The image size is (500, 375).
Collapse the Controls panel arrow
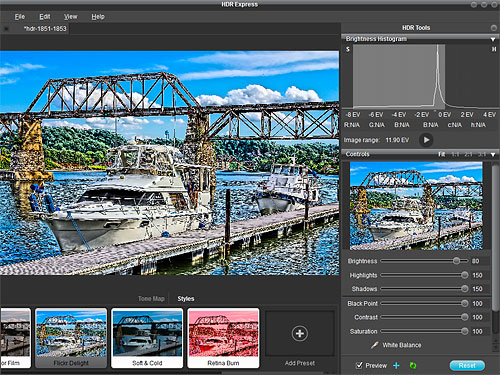click(x=493, y=155)
